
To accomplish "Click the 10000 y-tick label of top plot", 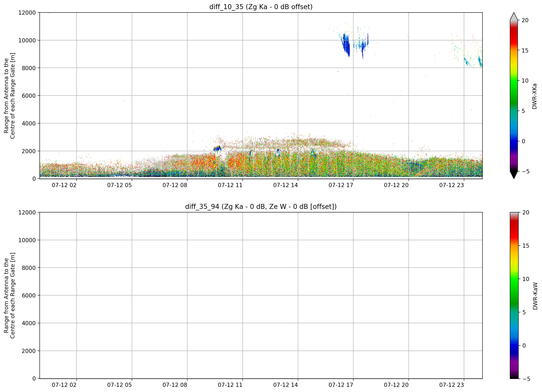I will coord(27,40).
